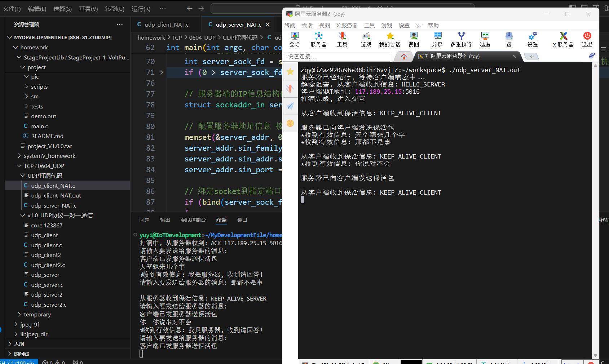Expand the systemV_homework folder
Viewport: 609px width, 364px height.
coord(19,156)
